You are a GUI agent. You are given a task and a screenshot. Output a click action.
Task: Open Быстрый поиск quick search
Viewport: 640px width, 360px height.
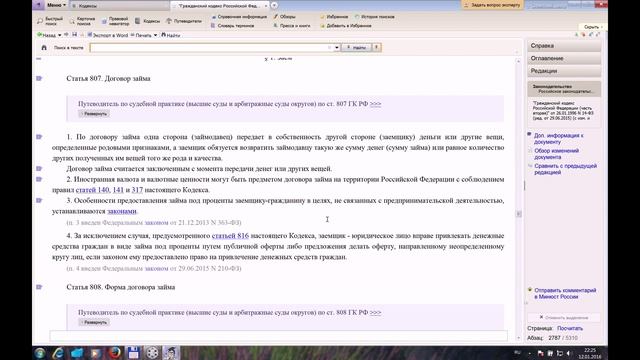point(50,21)
